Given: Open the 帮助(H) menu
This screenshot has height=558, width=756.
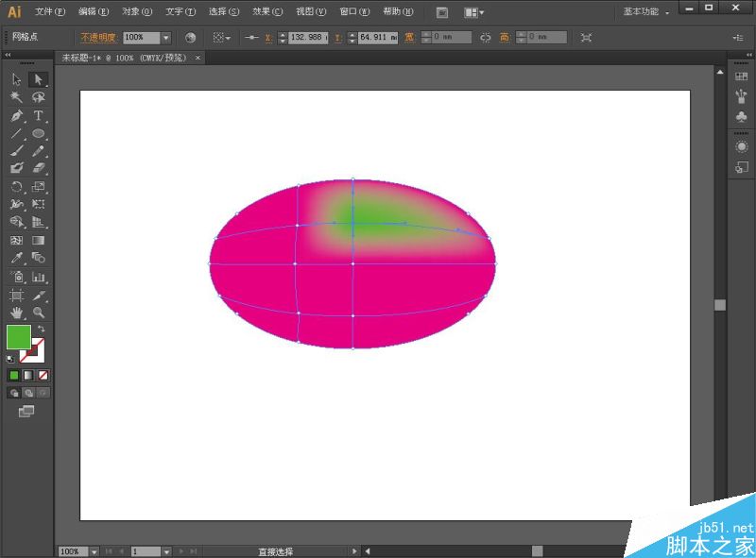Looking at the screenshot, I should coord(398,11).
